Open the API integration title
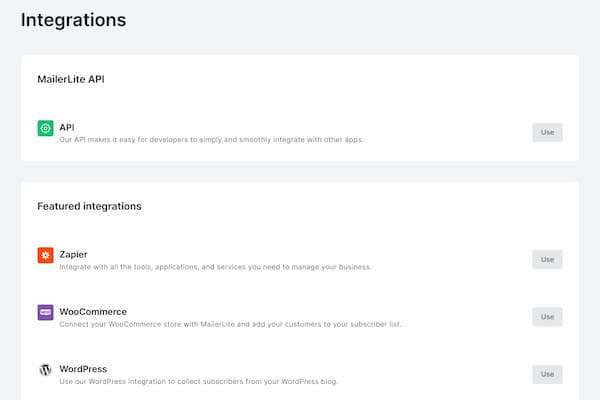The width and height of the screenshot is (600, 400). point(67,127)
